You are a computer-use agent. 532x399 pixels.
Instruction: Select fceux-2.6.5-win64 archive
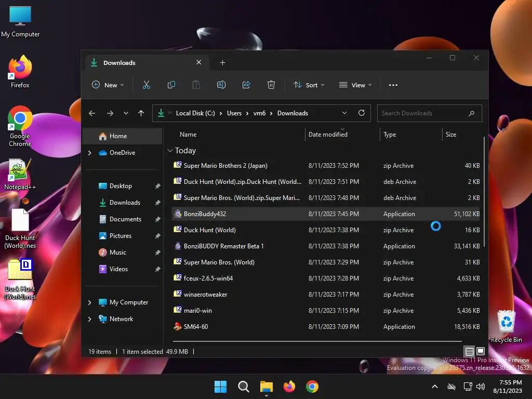coord(326,278)
